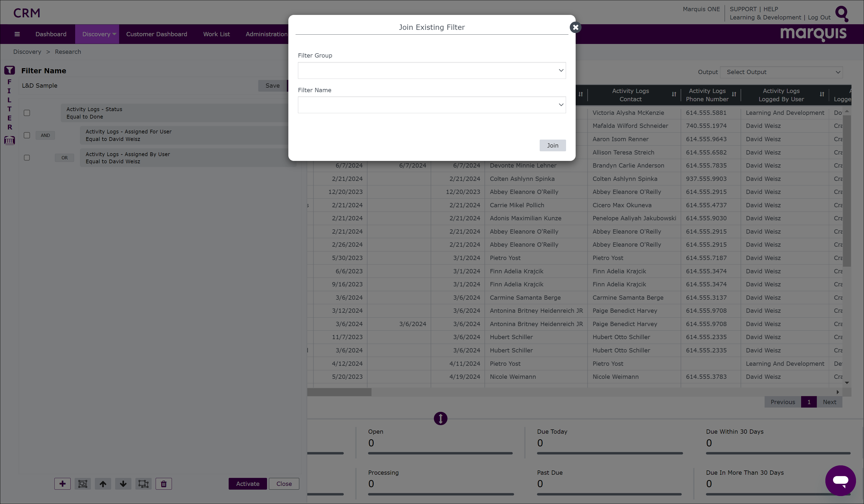Click the ungroup filters icon

point(143,484)
